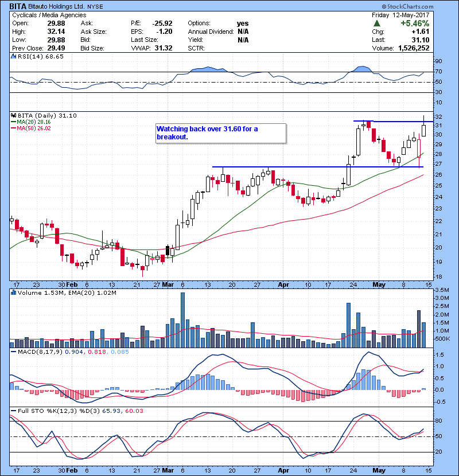Image resolution: width=459 pixels, height=476 pixels.
Task: Click the green MA(20) 28.16 legend
Action: (31, 122)
